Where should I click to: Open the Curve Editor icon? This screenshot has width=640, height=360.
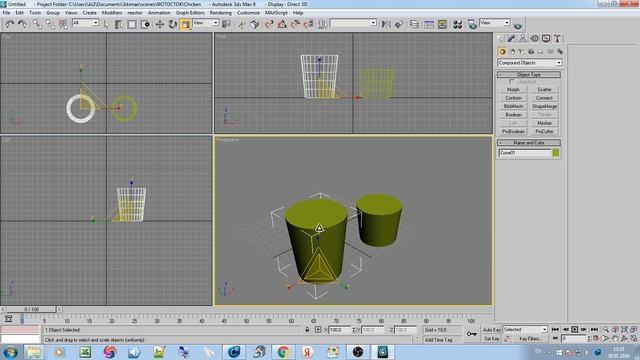tap(429, 24)
